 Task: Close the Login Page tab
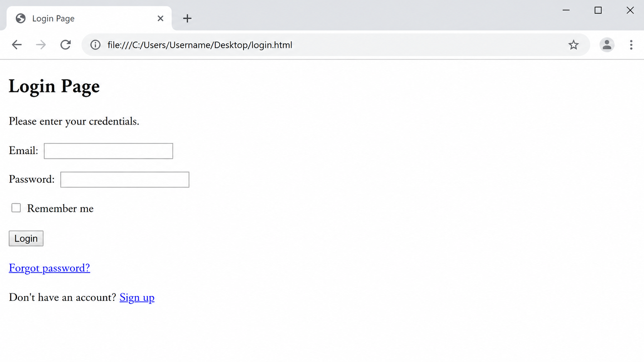coord(161,18)
